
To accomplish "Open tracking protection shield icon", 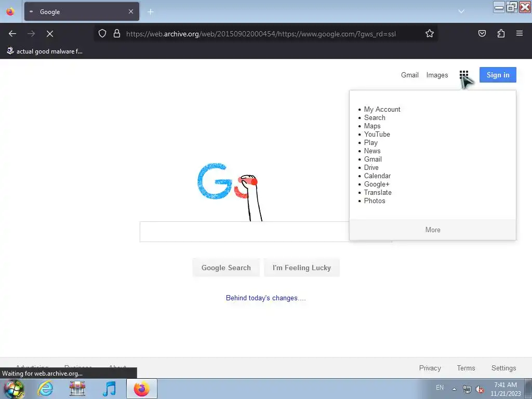I will pos(102,33).
